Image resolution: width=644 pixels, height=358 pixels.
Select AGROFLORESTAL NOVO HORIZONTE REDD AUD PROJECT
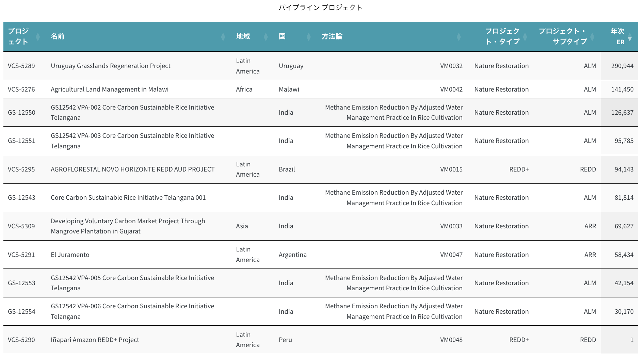(132, 169)
